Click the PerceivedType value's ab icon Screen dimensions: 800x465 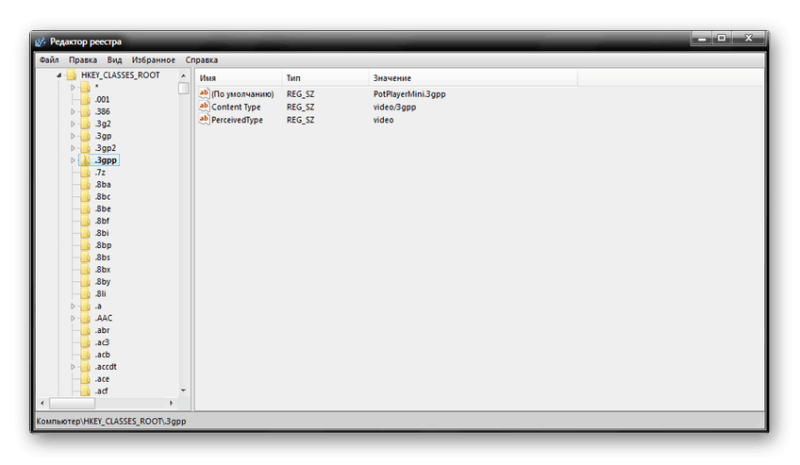[x=204, y=119]
